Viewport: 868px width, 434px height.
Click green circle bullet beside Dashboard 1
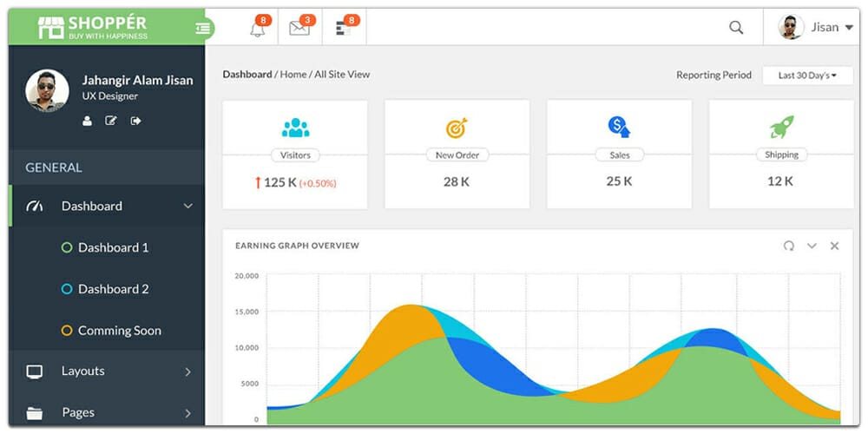point(67,247)
